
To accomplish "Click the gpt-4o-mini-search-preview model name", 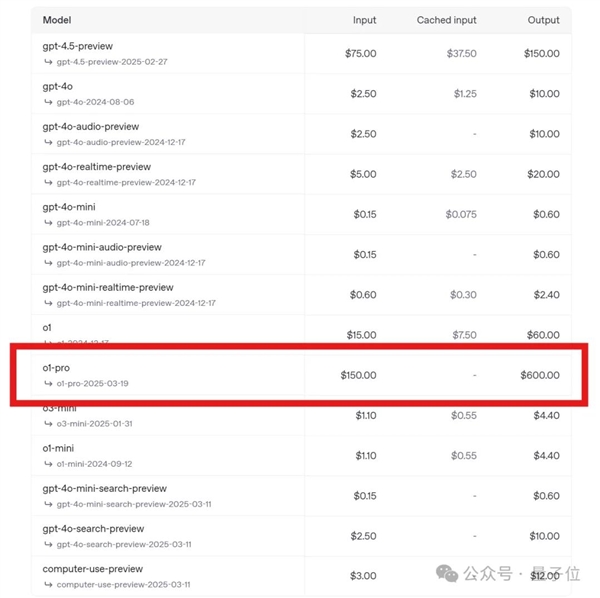I will [104, 489].
